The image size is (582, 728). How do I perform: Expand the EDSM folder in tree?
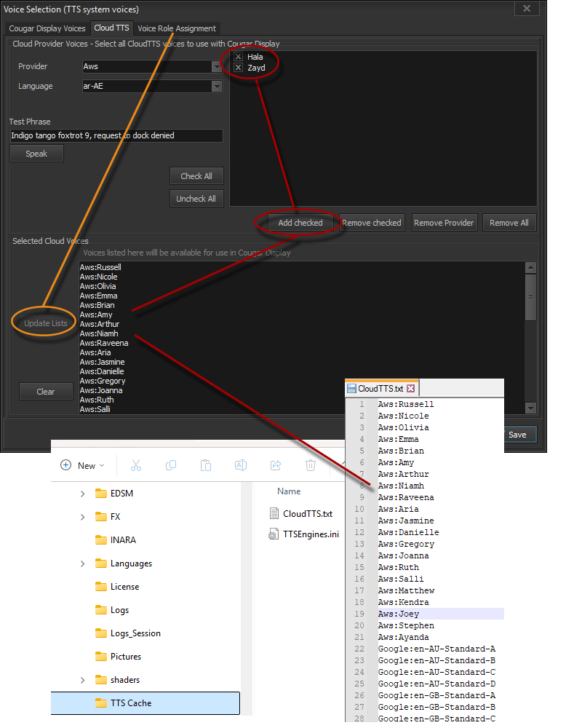(82, 494)
